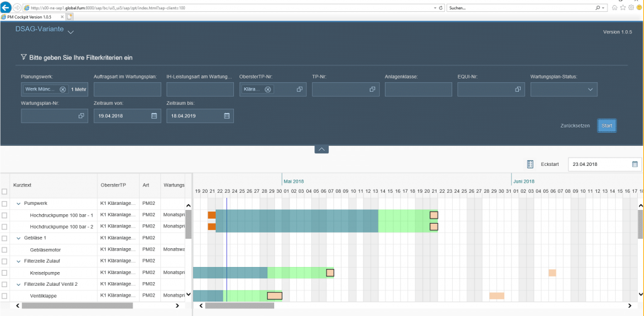Viewport: 644px width, 316px height.
Task: Open calendar picker for Zeitraum bis
Action: pos(227,116)
